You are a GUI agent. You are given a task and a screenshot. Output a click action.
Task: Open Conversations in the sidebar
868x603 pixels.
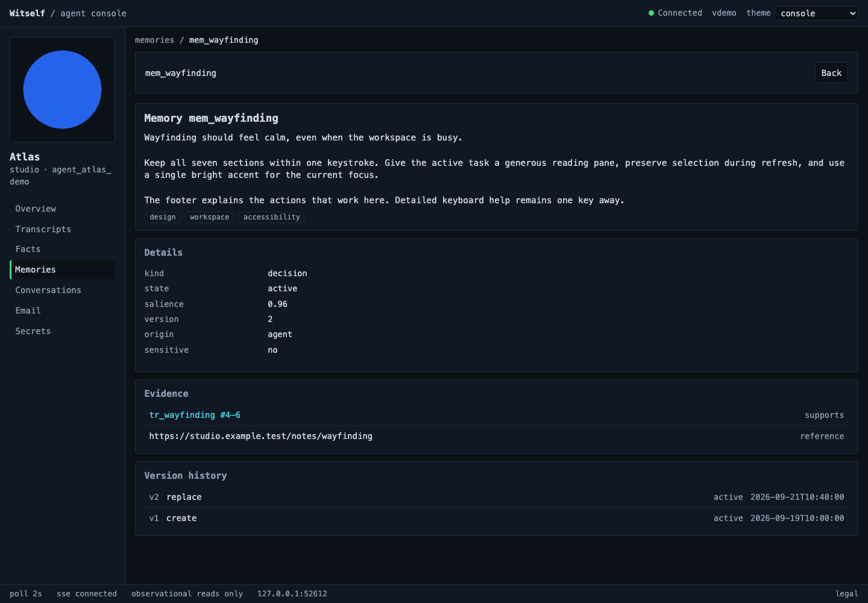[x=62, y=290]
